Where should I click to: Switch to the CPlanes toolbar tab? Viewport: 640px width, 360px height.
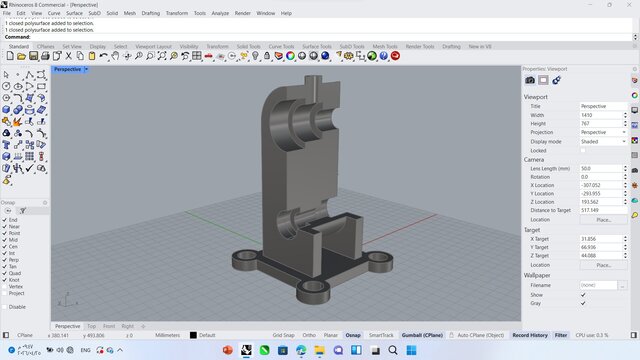(x=45, y=47)
